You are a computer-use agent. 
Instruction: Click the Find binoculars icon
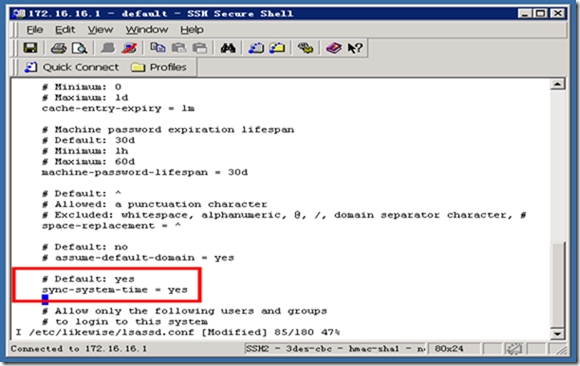click(x=228, y=48)
